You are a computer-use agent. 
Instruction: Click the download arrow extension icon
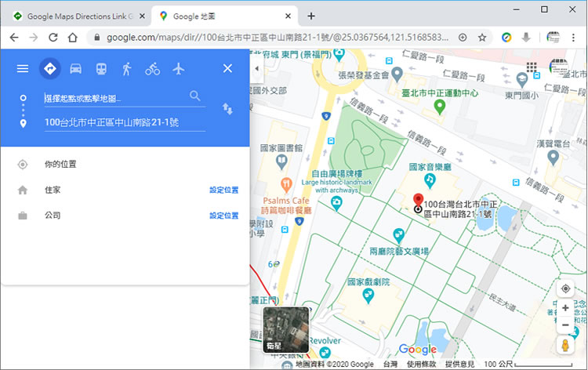pos(526,38)
